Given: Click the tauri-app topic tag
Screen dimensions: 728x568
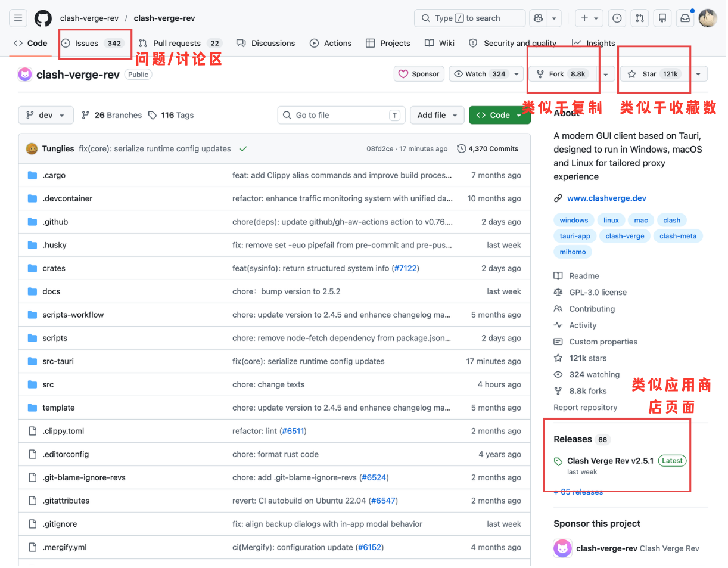Looking at the screenshot, I should coord(575,236).
